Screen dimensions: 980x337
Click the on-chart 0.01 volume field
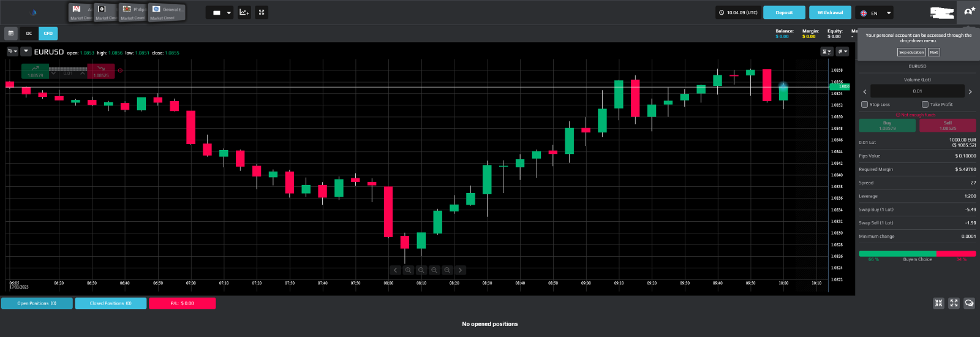coord(68,73)
